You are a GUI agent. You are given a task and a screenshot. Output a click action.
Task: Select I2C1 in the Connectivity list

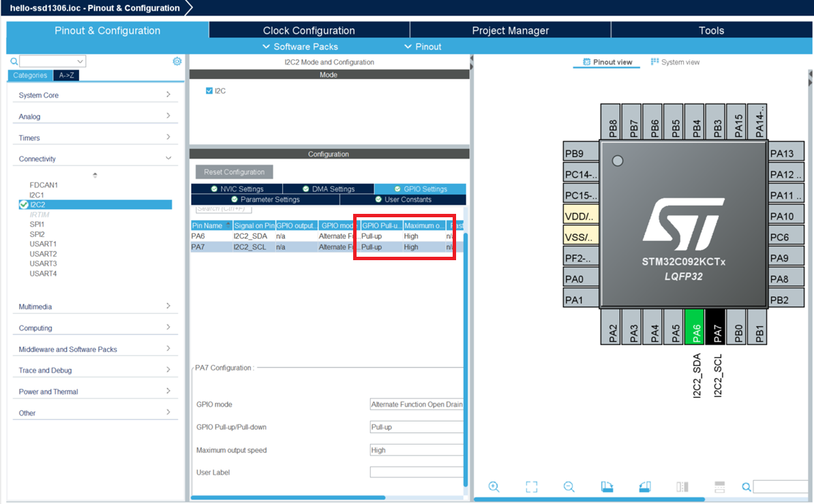36,195
